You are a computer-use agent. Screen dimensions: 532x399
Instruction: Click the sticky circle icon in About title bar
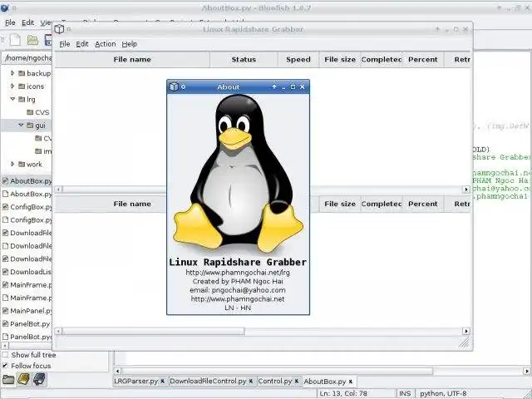(x=183, y=86)
